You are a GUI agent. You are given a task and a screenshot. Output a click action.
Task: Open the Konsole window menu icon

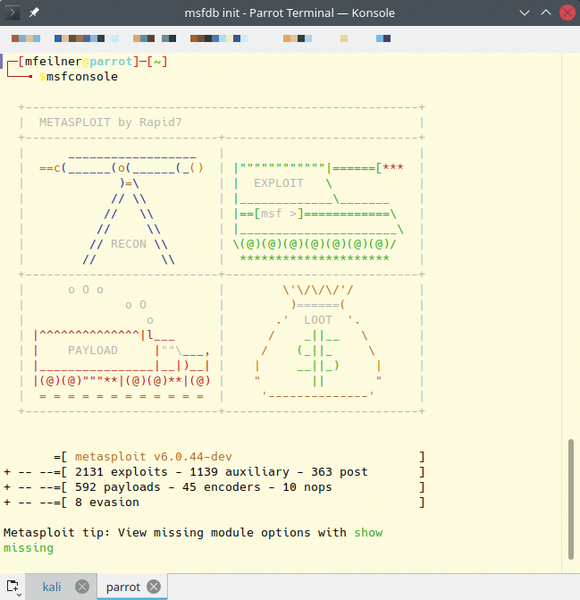[x=12, y=13]
